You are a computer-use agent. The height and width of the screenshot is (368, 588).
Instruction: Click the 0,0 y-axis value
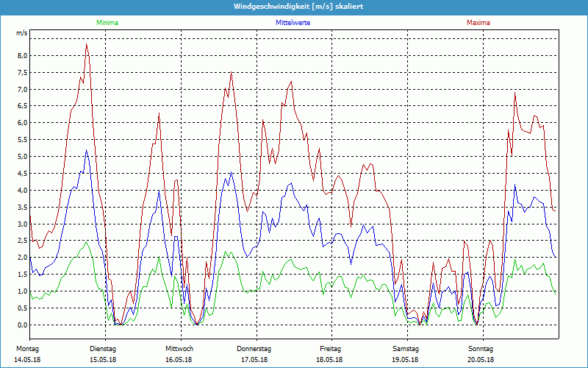23,325
